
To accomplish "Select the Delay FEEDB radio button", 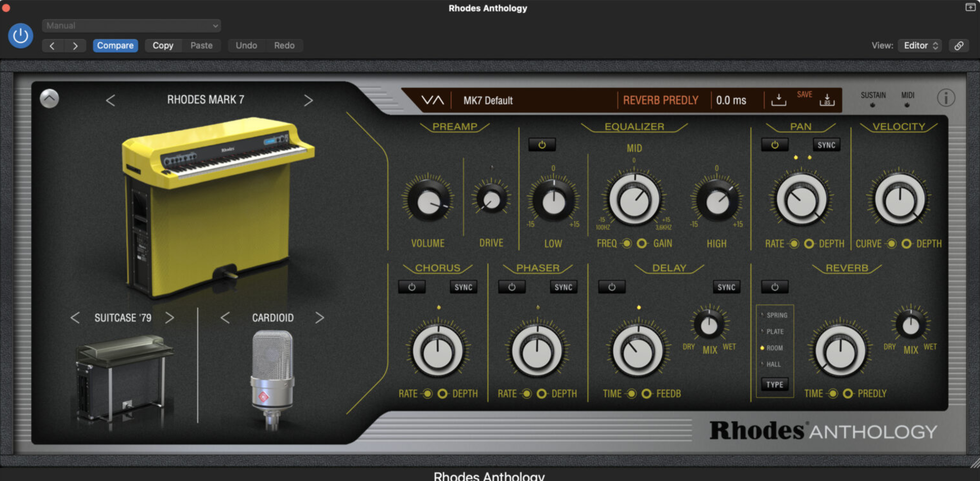I will tap(646, 393).
